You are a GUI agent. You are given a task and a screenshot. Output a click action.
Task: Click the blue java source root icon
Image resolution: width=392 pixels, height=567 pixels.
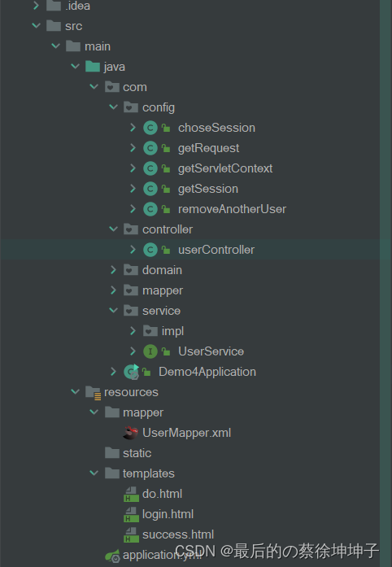pos(93,66)
